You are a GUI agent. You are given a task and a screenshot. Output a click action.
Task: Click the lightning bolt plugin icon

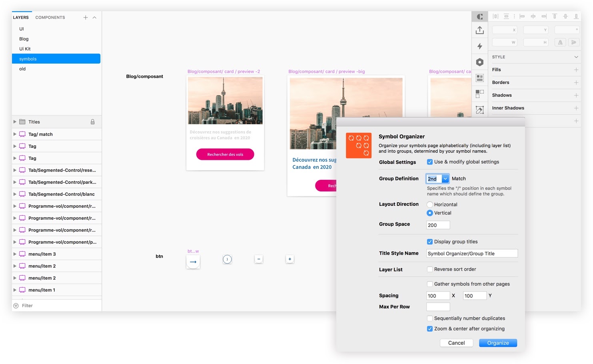pos(479,46)
